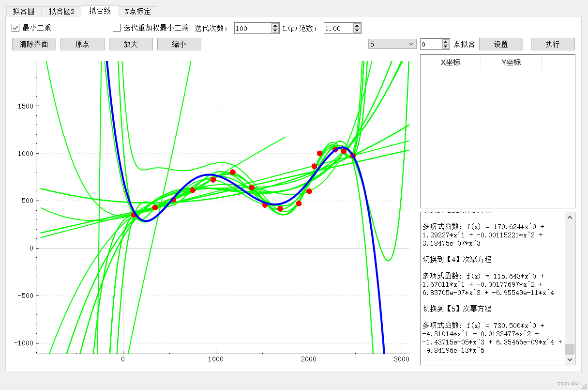Increase L(p)范数 value with up arrow
Image resolution: width=588 pixels, height=390 pixels.
point(357,26)
